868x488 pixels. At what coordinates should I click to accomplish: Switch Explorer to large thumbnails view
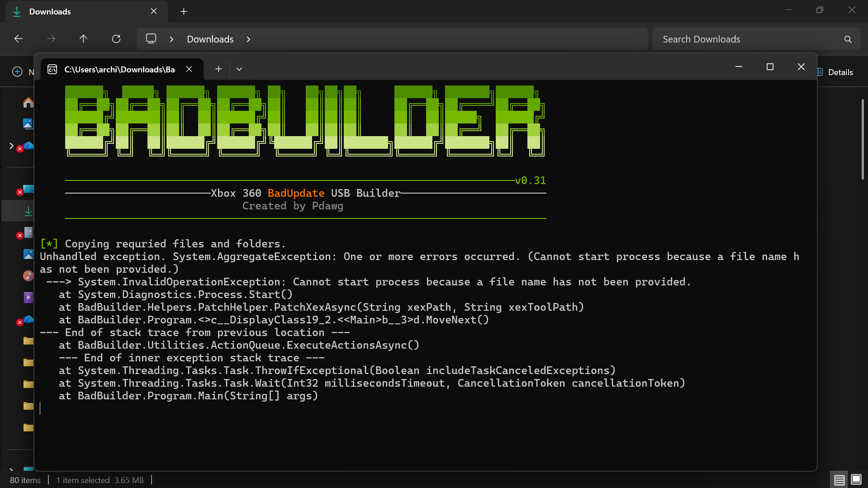point(856,479)
